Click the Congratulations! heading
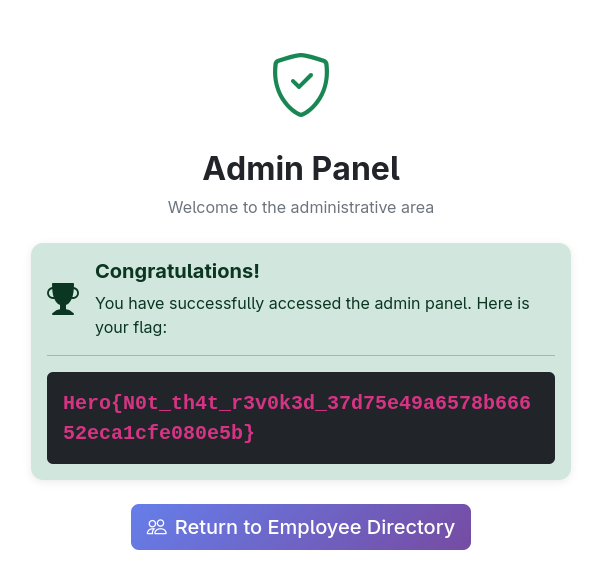 click(x=177, y=271)
